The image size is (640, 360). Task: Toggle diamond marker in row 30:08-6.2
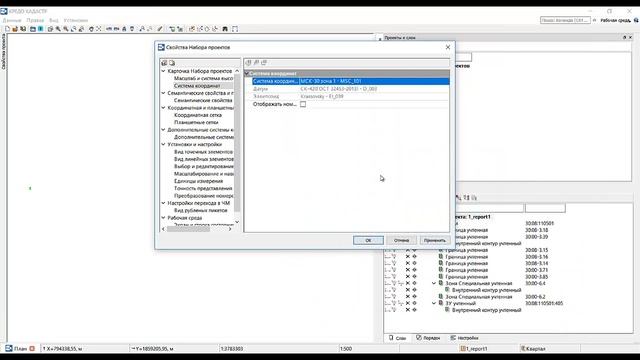pos(414,296)
